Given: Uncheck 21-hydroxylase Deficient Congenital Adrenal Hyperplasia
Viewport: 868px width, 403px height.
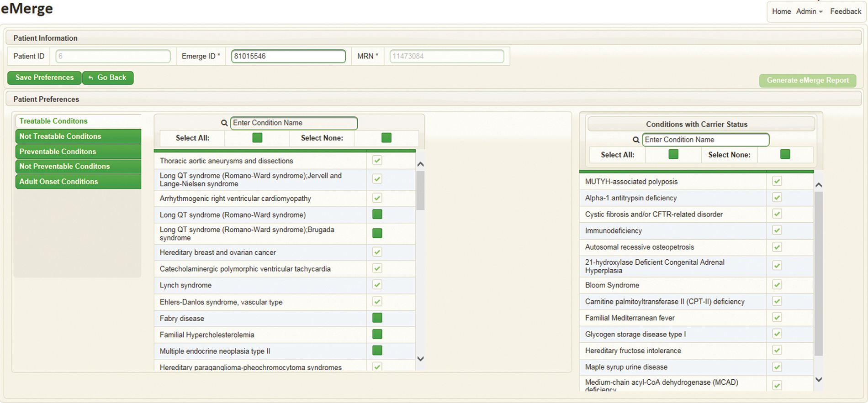Looking at the screenshot, I should coord(777,266).
